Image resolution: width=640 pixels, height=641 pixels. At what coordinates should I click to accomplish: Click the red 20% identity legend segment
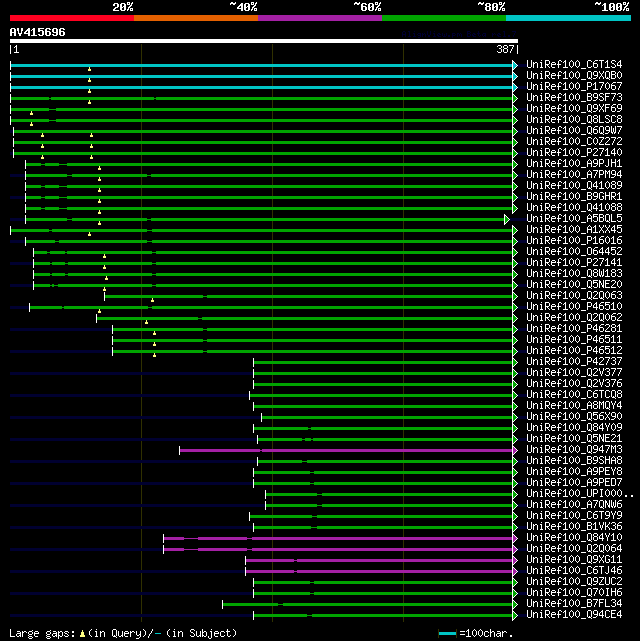[72, 18]
